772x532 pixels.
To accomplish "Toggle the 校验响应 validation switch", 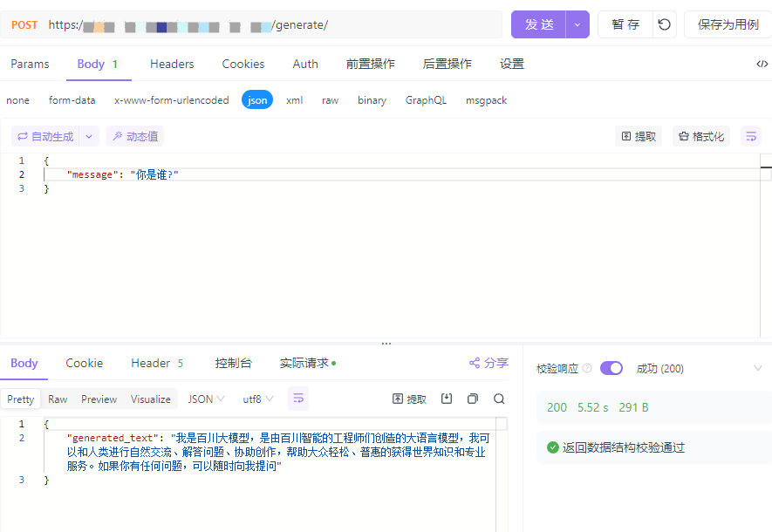I will pos(611,368).
